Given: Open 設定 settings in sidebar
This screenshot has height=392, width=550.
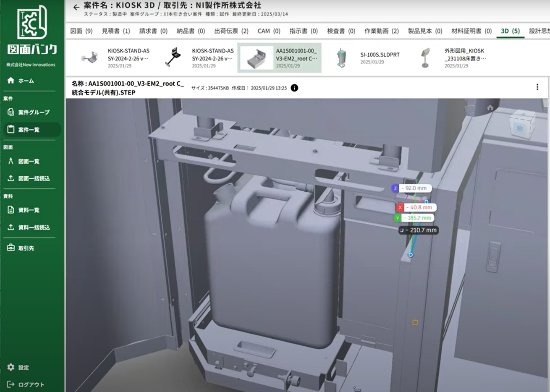Looking at the screenshot, I should (x=23, y=367).
